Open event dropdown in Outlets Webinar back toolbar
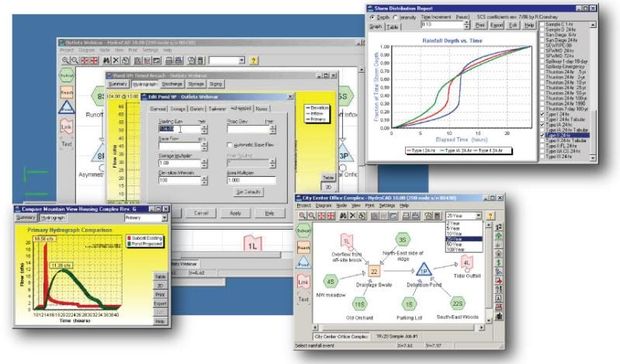 242,60
